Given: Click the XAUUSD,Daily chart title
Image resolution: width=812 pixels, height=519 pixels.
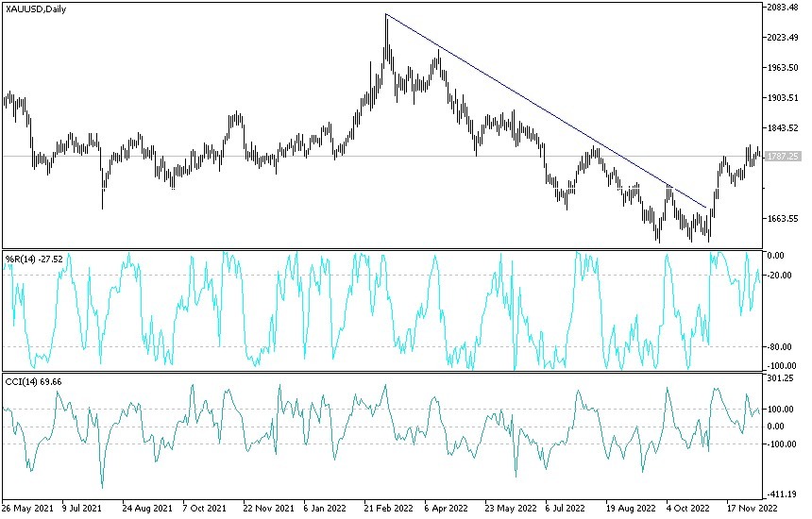Looking at the screenshot, I should (36, 8).
